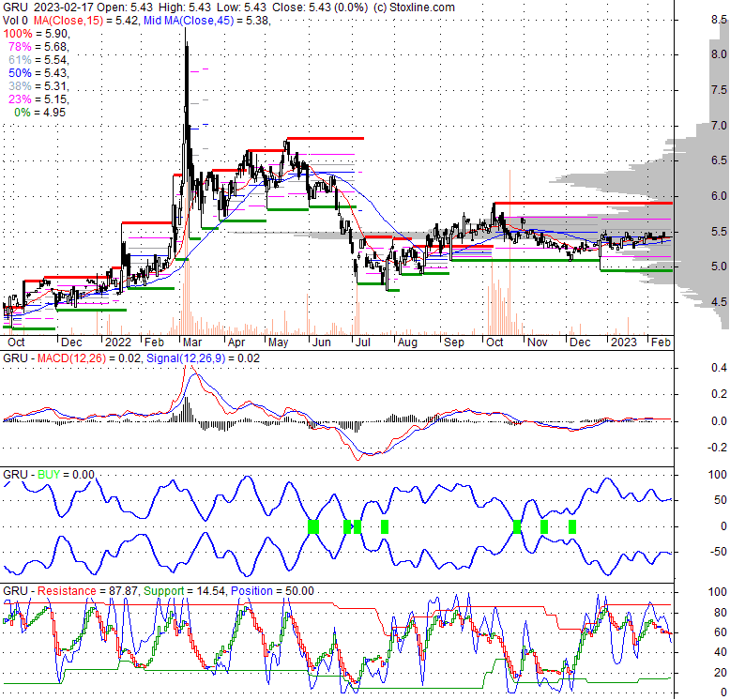Click the GRU ticker symbol in header
Viewport: 730px width, 700px height.
point(15,7)
